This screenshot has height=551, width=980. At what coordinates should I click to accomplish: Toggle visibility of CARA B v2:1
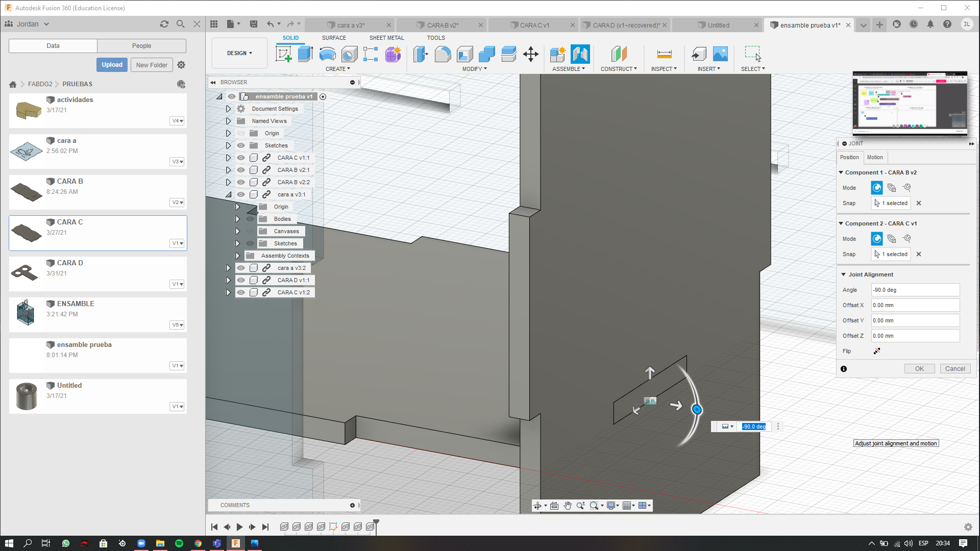point(240,169)
